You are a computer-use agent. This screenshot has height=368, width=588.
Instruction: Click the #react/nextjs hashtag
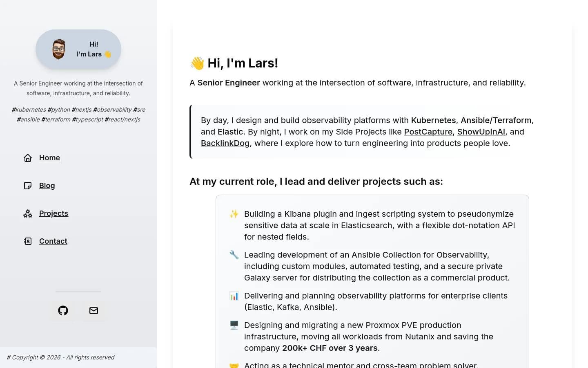tap(122, 119)
